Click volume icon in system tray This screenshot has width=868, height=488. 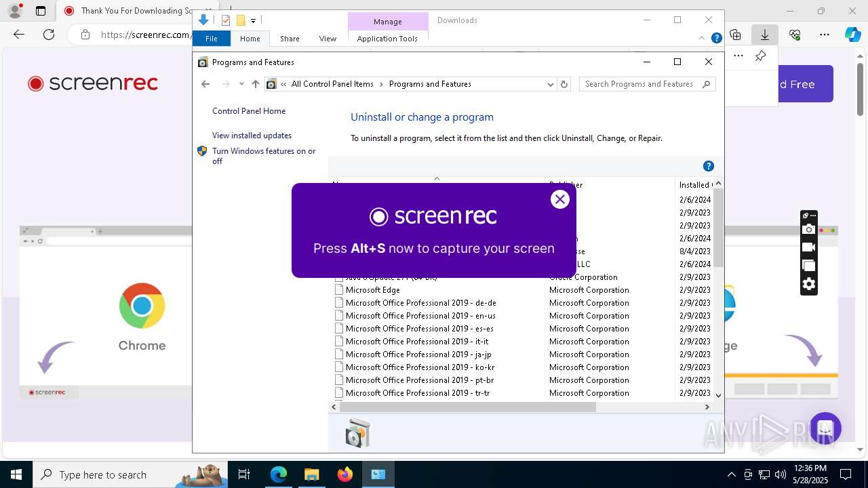click(x=781, y=474)
